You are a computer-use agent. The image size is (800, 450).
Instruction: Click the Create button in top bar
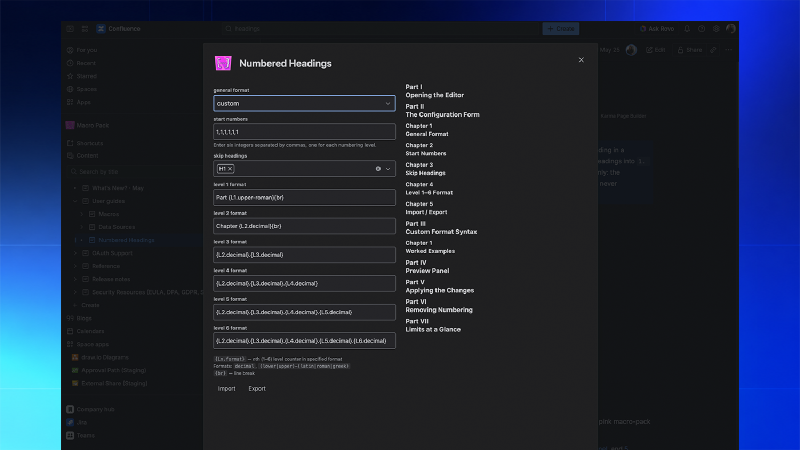tap(561, 29)
